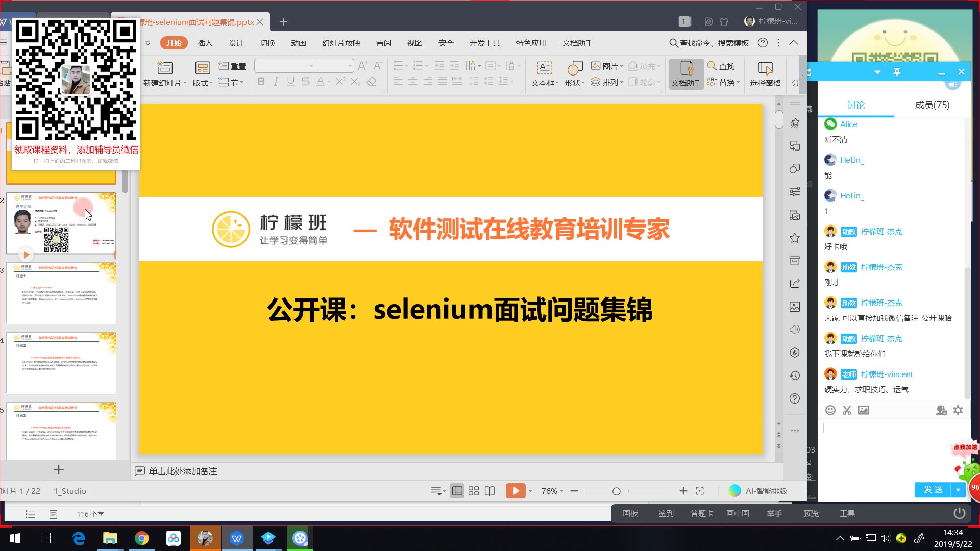
Task: Switch to slide sorter view
Action: (x=474, y=491)
